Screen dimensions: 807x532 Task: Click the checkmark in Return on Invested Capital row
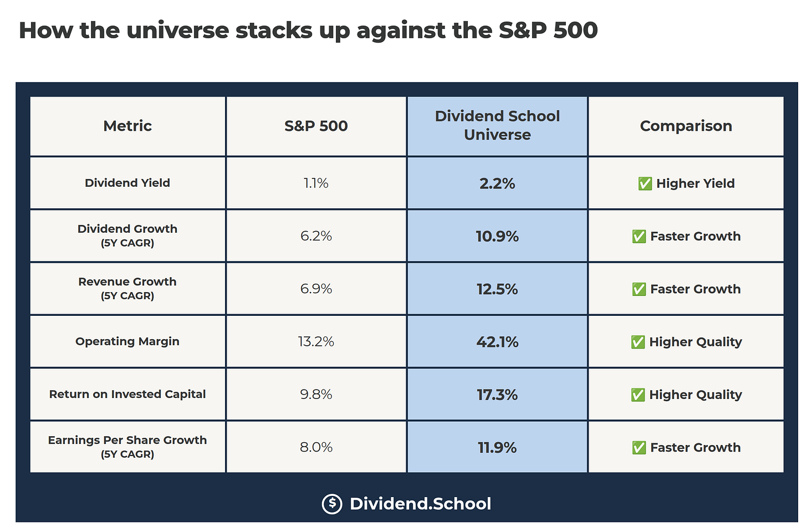(x=638, y=395)
